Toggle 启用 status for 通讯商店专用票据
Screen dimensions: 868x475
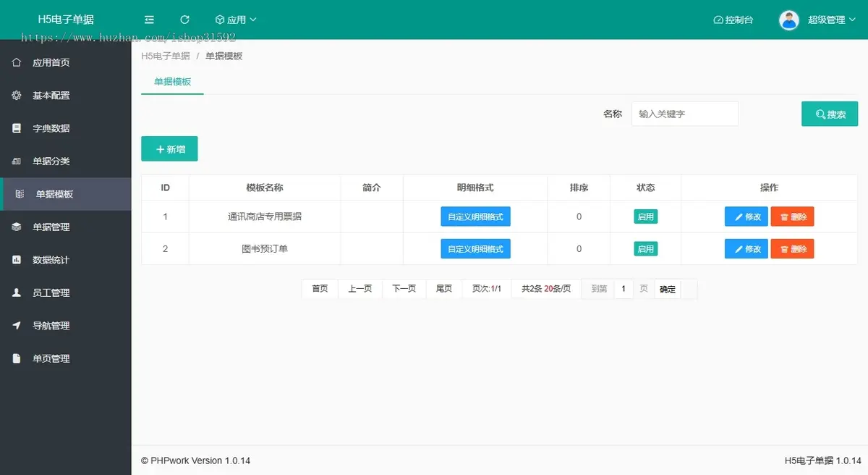pyautogui.click(x=645, y=217)
